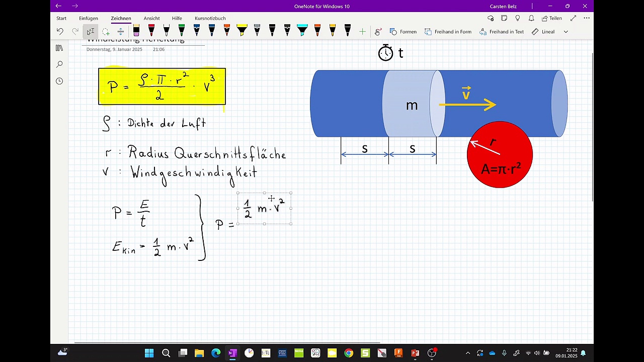Open the three-dots more options menu
Viewport: 644px width, 362px height.
click(x=587, y=18)
